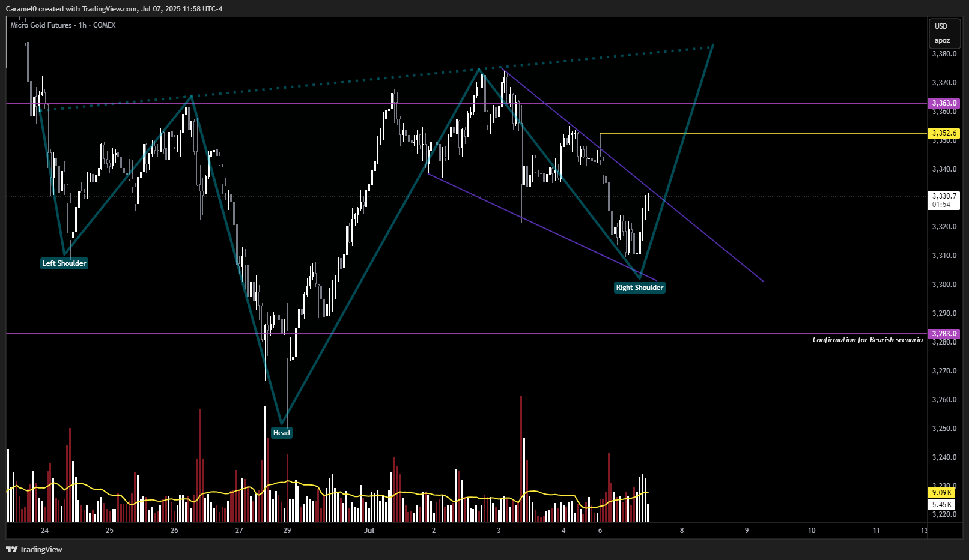Click the 5.45K volume label
969x560 pixels.
(x=941, y=505)
